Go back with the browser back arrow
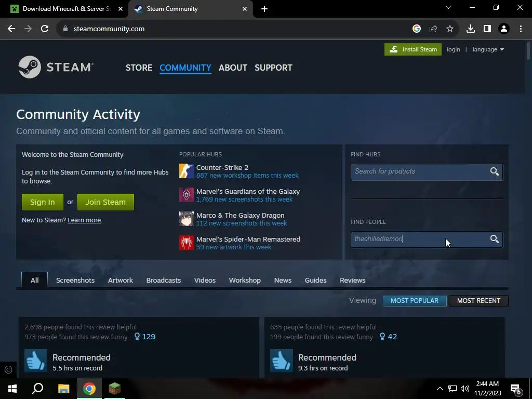This screenshot has height=399, width=532. [11, 29]
